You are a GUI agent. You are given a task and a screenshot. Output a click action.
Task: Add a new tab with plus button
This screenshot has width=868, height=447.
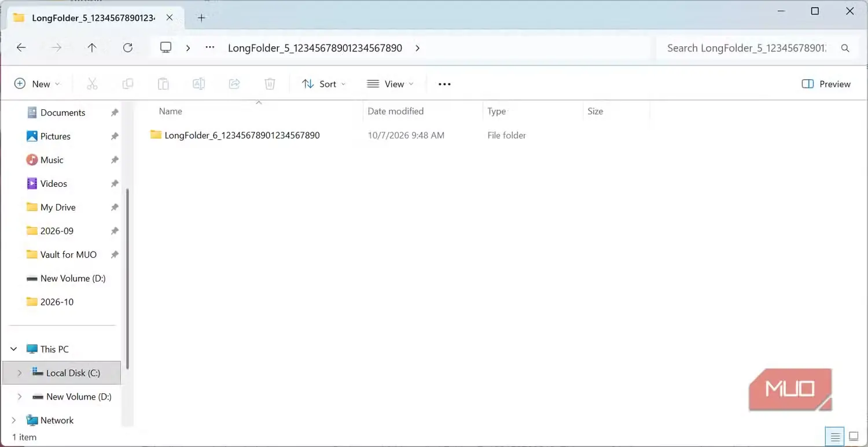click(x=201, y=18)
